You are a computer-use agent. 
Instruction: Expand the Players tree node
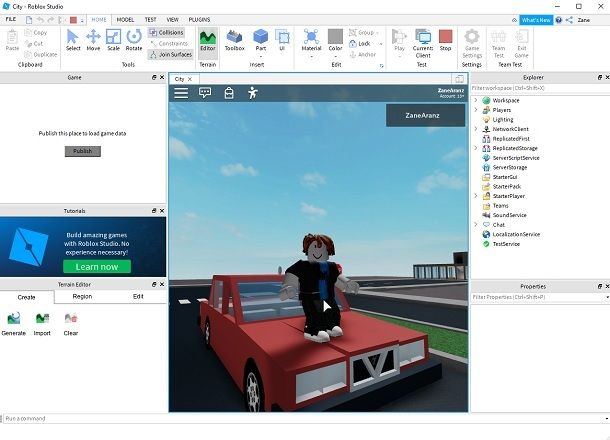[475, 110]
